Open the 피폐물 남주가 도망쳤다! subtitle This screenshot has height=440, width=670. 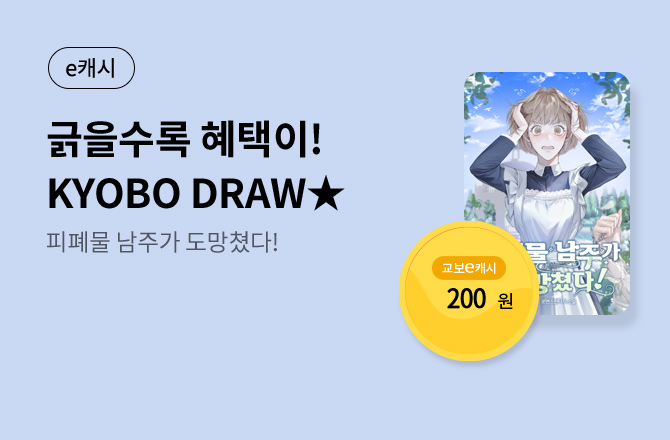(162, 242)
